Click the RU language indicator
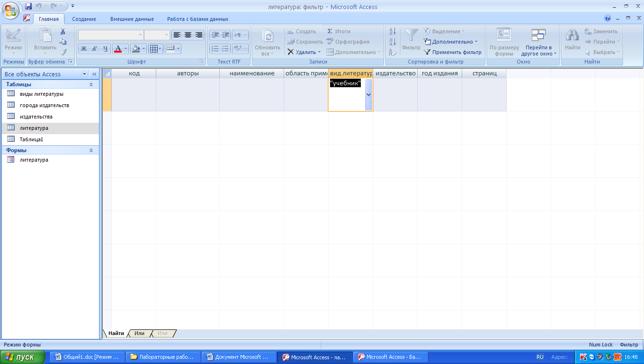The image size is (644, 364). pyautogui.click(x=540, y=357)
